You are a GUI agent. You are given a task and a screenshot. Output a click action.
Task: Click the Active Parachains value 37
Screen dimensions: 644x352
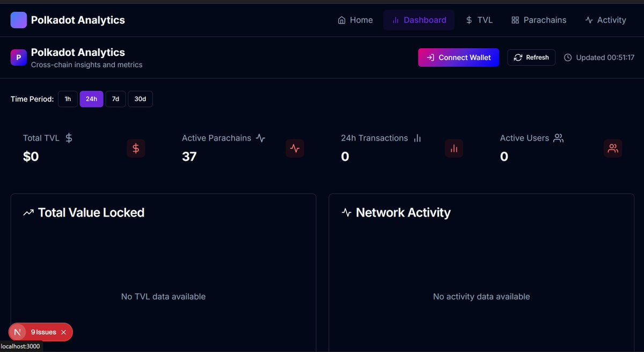(x=189, y=156)
